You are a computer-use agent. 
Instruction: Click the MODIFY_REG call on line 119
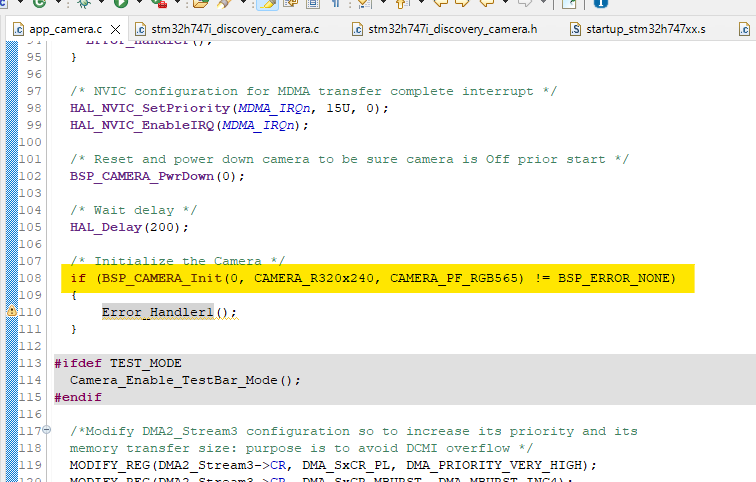click(x=110, y=465)
